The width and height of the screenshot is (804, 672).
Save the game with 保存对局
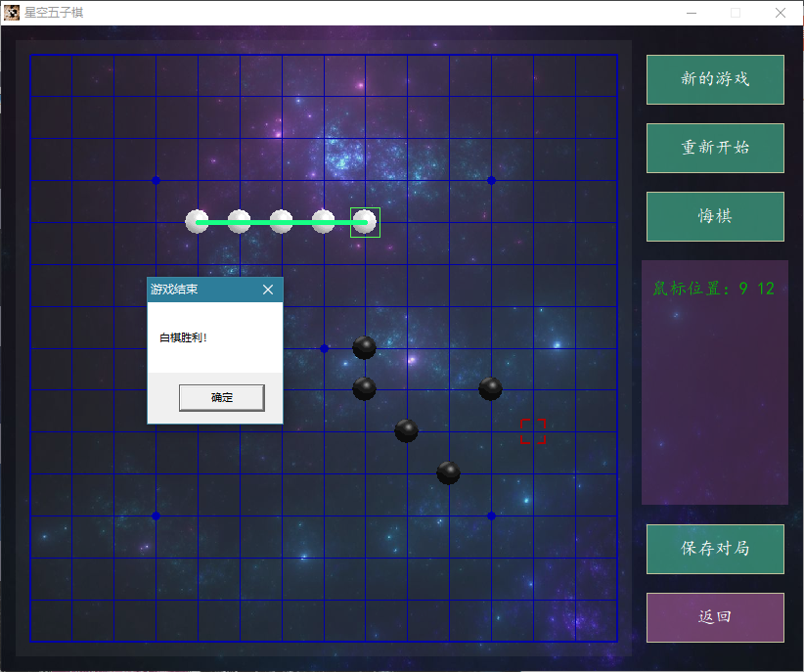click(x=715, y=549)
